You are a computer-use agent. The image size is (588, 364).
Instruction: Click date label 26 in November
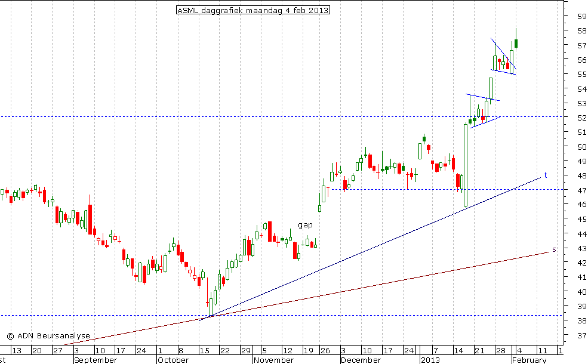pyautogui.click(x=325, y=351)
